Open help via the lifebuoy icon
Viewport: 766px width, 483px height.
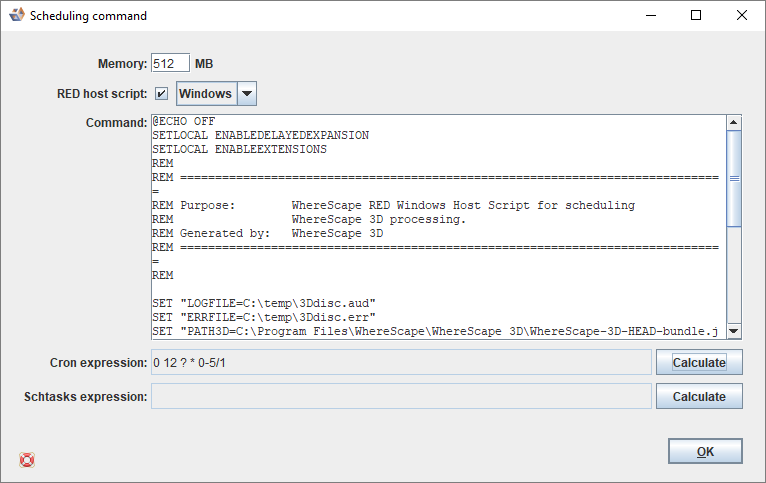click(x=27, y=460)
